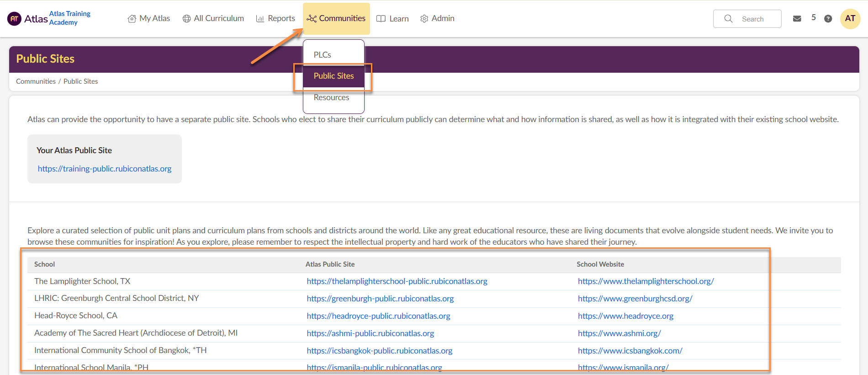
Task: Click 'Academy of The Sacred Heart' cell
Action: pos(136,333)
